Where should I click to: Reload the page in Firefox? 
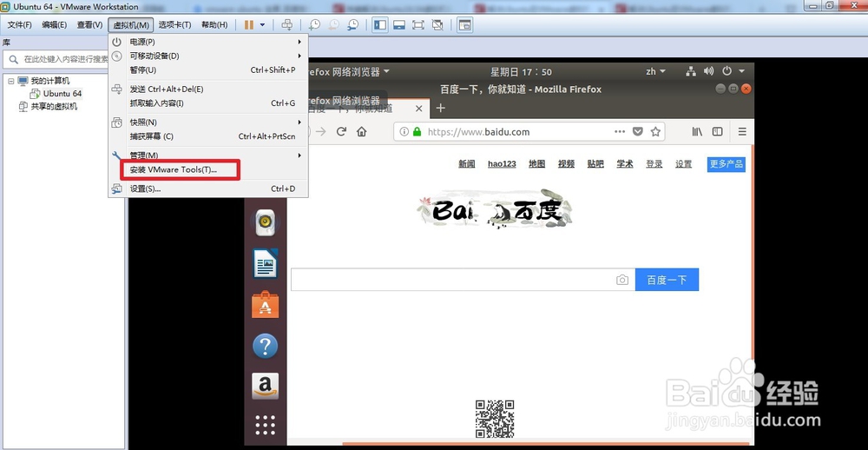coord(341,132)
